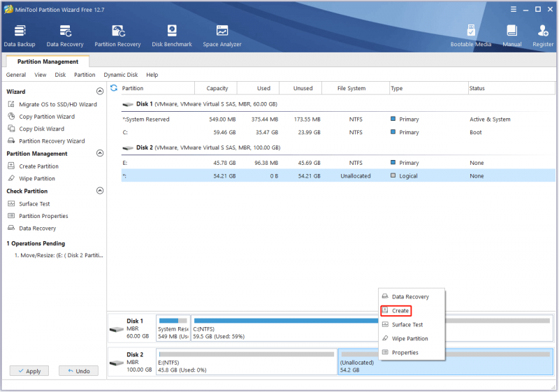This screenshot has height=392, width=559.
Task: Choose Wipe Partition in context menu
Action: pos(412,338)
